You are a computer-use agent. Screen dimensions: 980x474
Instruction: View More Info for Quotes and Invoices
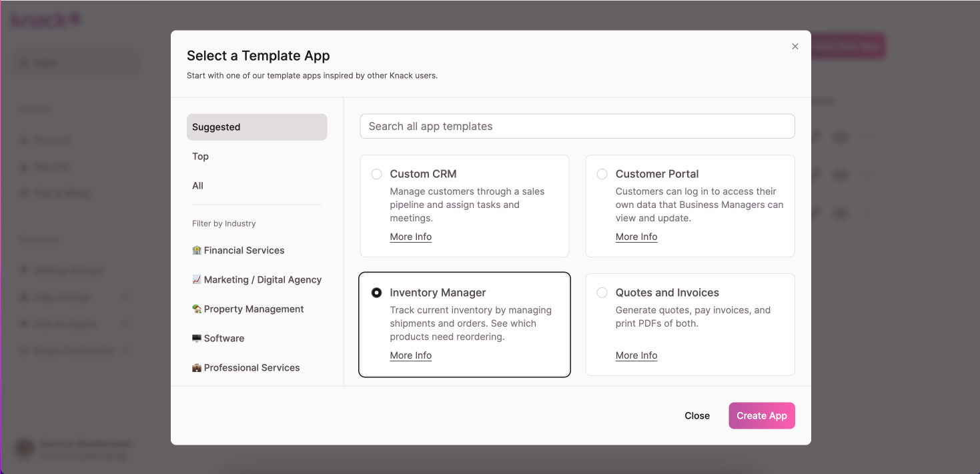pos(636,356)
